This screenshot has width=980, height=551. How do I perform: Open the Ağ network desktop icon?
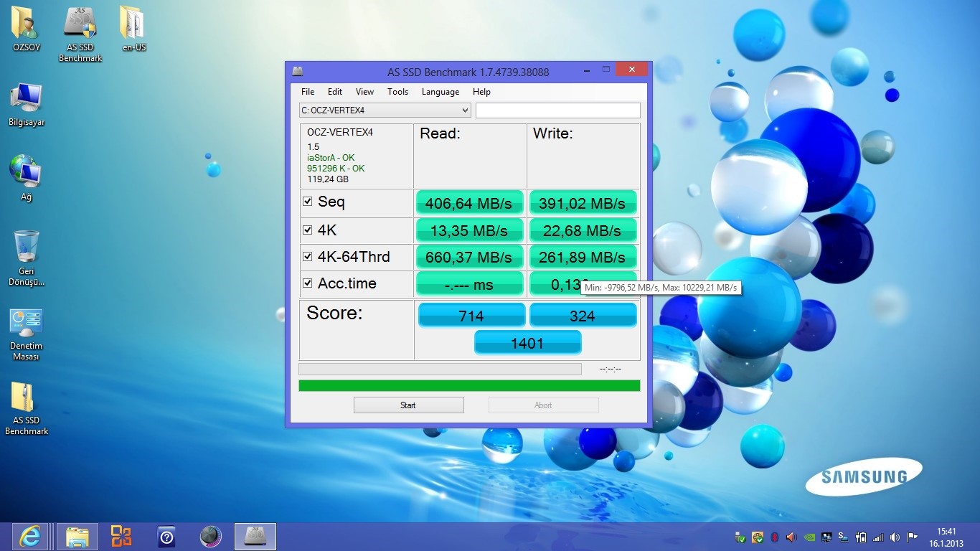26,177
